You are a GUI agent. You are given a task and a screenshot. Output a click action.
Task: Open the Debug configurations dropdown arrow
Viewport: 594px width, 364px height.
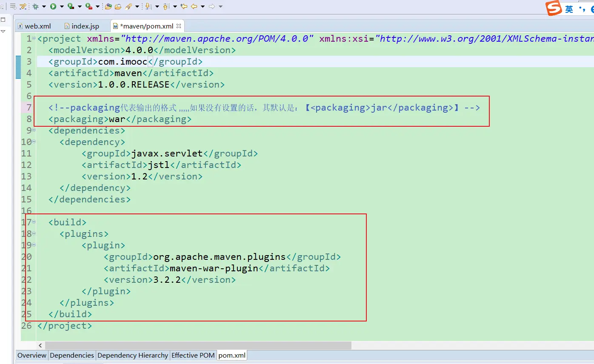[44, 6]
